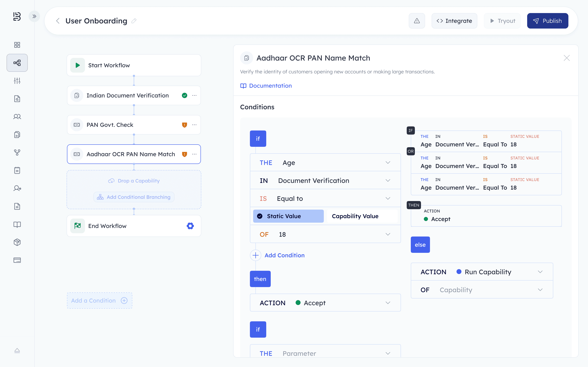Image resolution: width=588 pixels, height=367 pixels.
Task: Click the warning triangle icon in header
Action: pos(417,21)
